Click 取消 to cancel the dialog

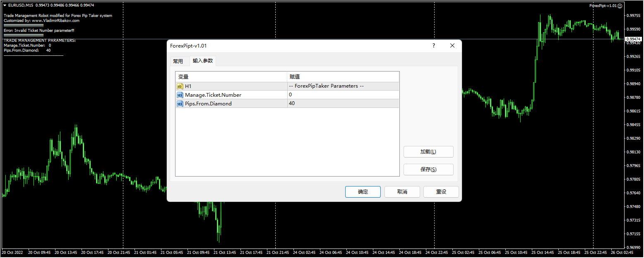(x=402, y=191)
